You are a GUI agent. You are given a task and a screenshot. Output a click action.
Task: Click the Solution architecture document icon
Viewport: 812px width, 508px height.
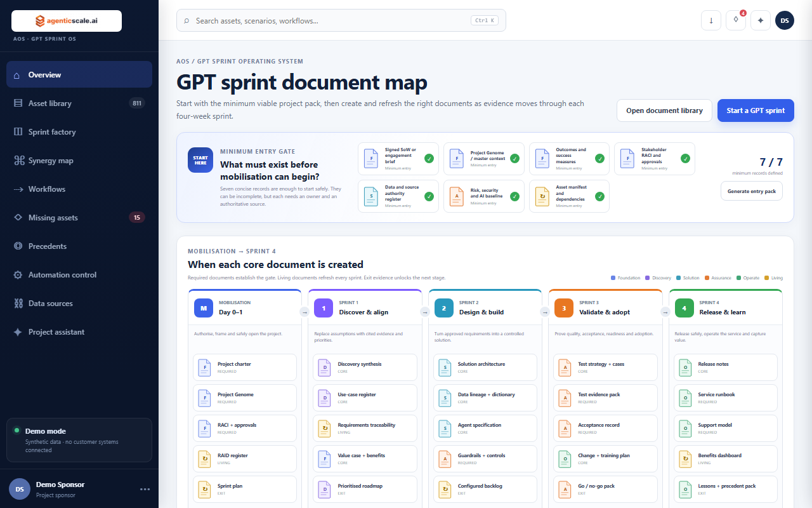445,367
